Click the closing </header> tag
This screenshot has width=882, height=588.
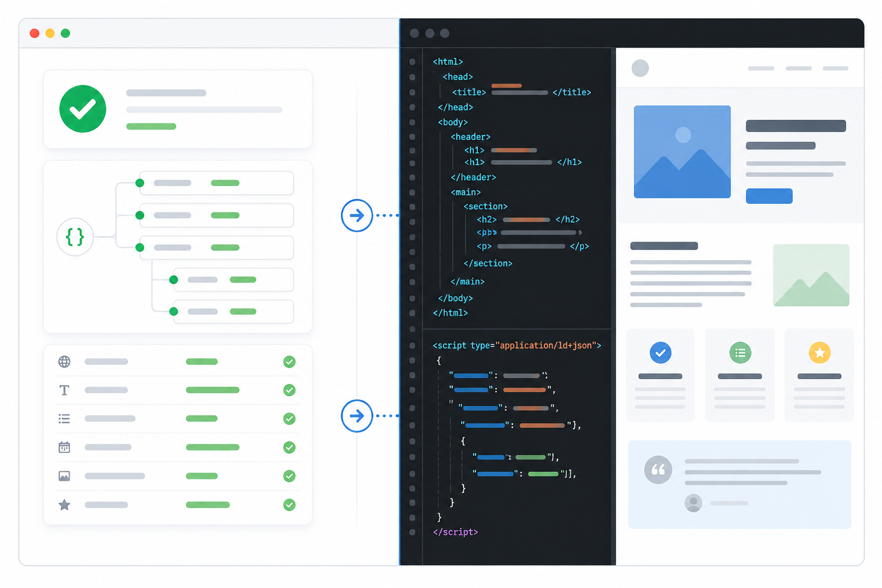click(473, 177)
